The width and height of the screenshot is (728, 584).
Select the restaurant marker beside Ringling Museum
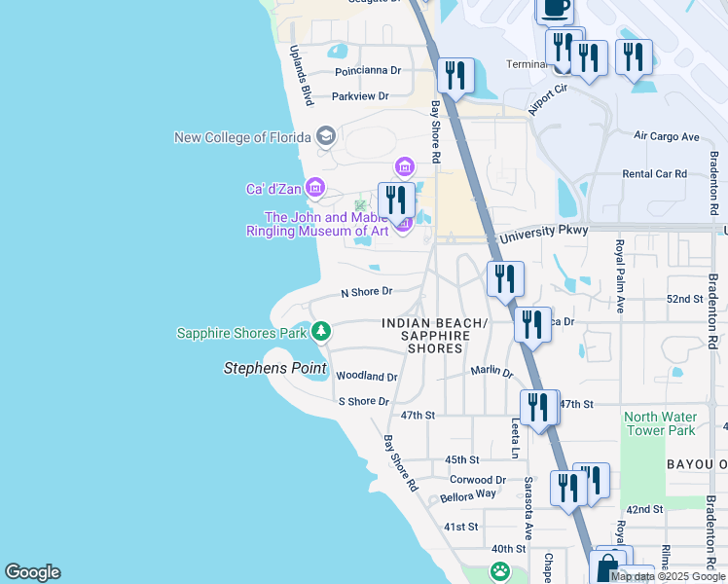pos(396,201)
